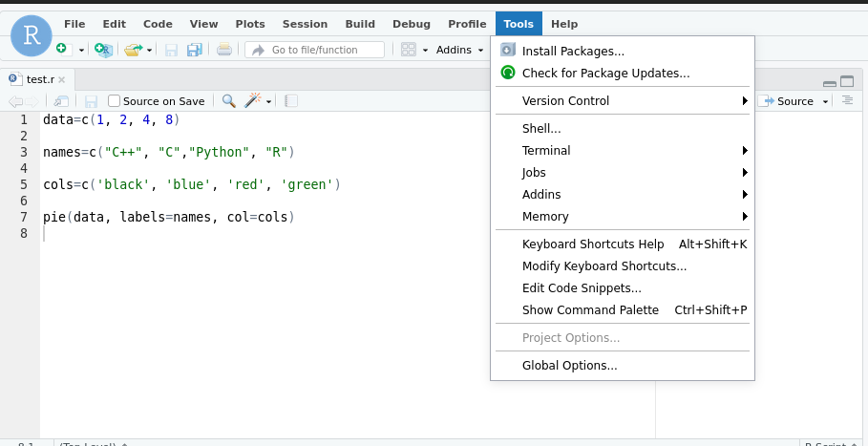Open the Addins toolbar dropdown
The width and height of the screenshot is (868, 446).
(x=459, y=50)
